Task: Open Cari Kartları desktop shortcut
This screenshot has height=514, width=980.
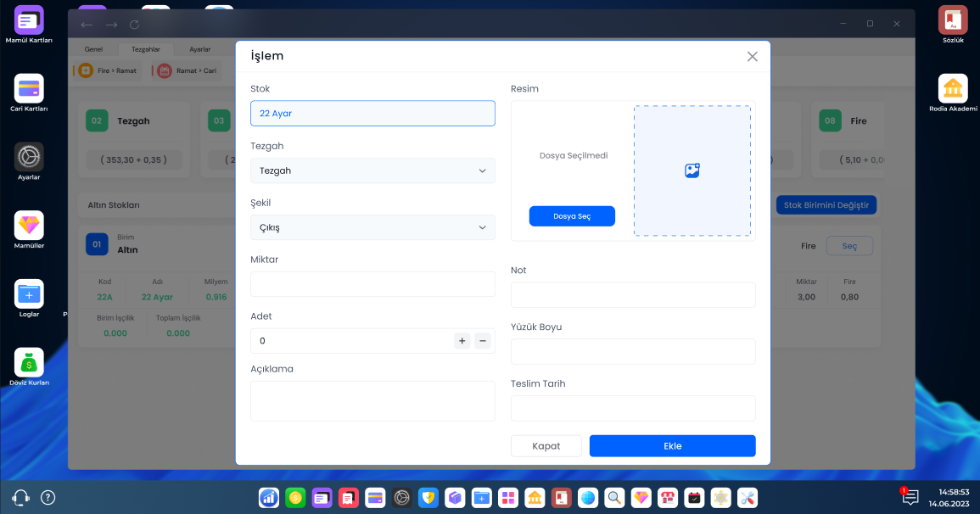Action: coord(29,88)
